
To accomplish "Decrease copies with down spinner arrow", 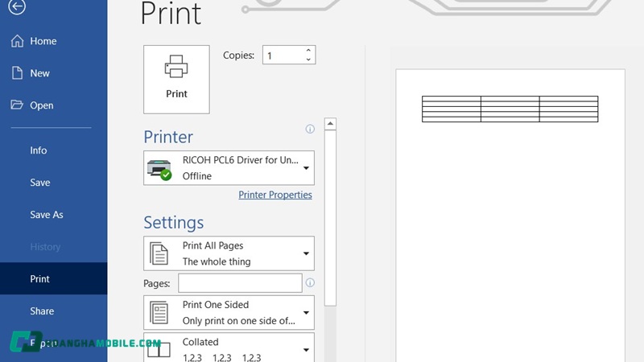I will [x=308, y=60].
